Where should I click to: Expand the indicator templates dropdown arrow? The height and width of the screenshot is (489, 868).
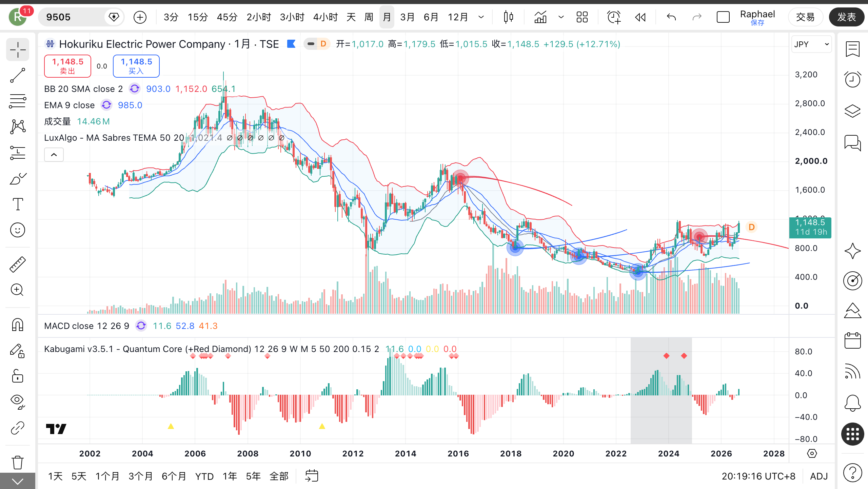click(x=561, y=17)
